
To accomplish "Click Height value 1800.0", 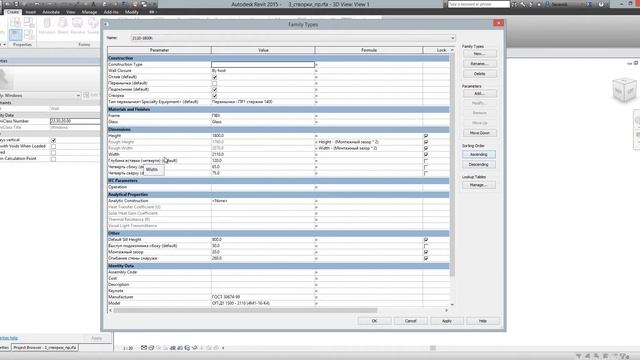I will point(263,136).
